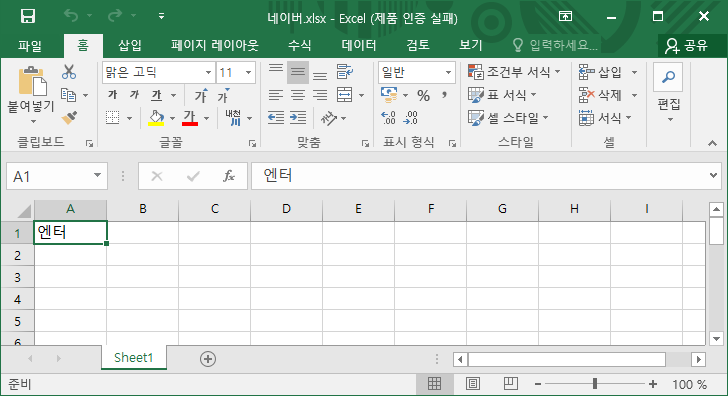The width and height of the screenshot is (728, 396).
Task: Add a new sheet with plus icon
Action: [208, 359]
